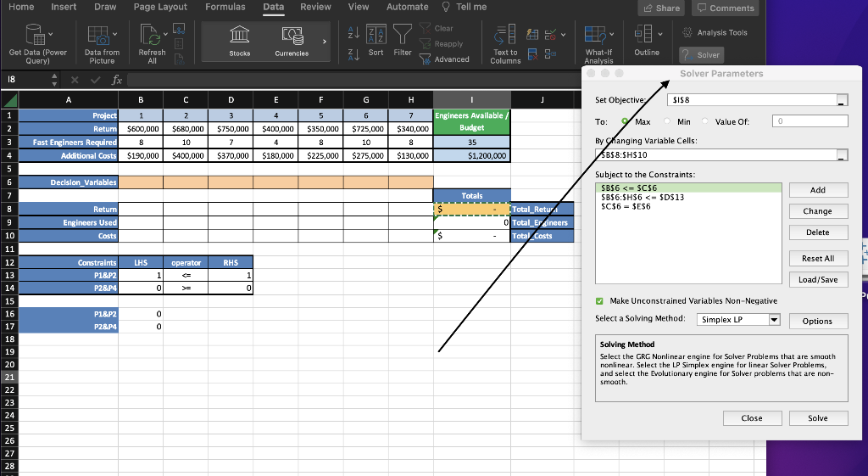868x476 pixels.
Task: Switch to the Insert tab
Action: pos(64,7)
